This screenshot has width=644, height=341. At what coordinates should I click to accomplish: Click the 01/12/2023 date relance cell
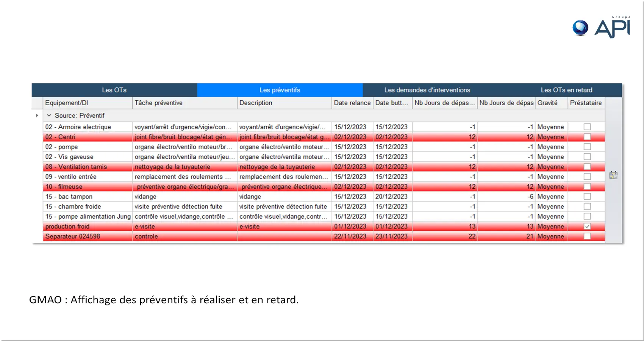pyautogui.click(x=352, y=226)
